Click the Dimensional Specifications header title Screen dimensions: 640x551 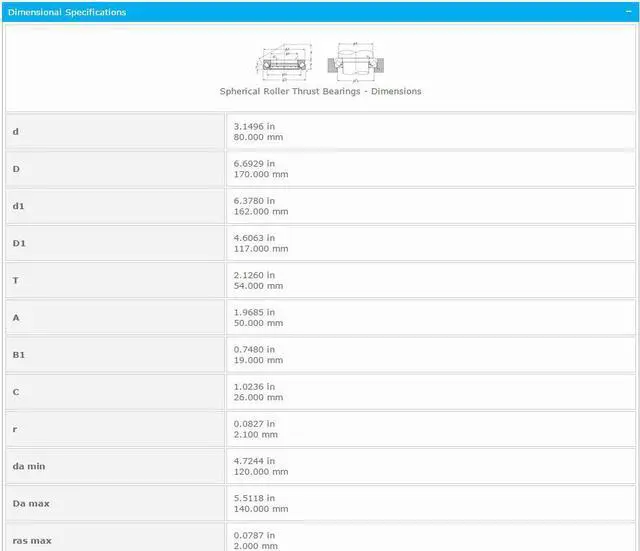point(67,13)
